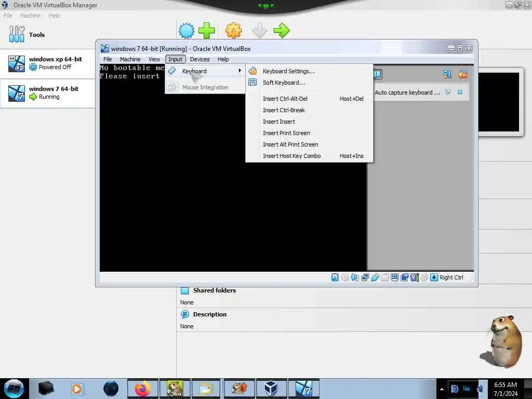Expand the Keyboard submenu item
The height and width of the screenshot is (399, 532).
click(205, 71)
